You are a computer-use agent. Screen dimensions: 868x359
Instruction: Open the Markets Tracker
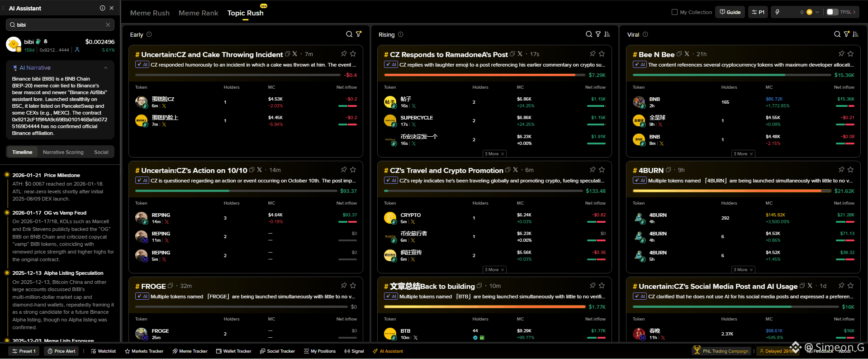144,351
